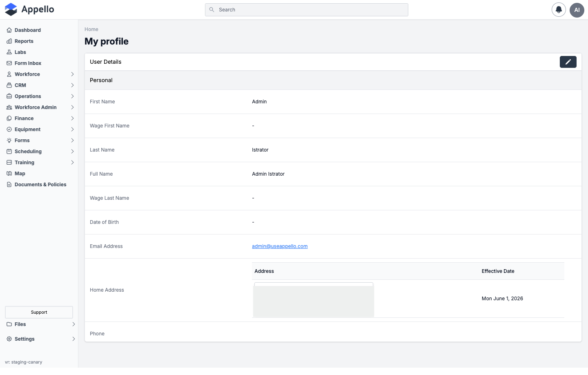The height and width of the screenshot is (375, 588).
Task: Expand the Files section chevron
Action: 73,324
